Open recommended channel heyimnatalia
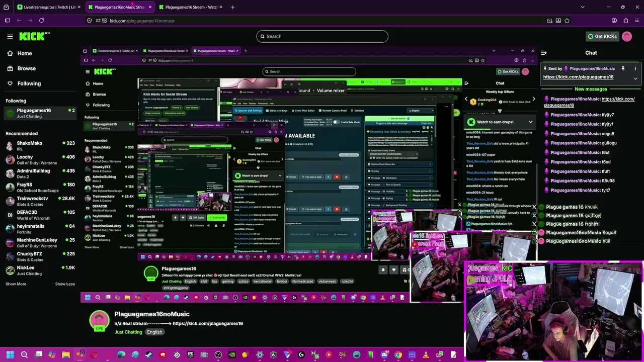This screenshot has width=644, height=362. pos(40,229)
